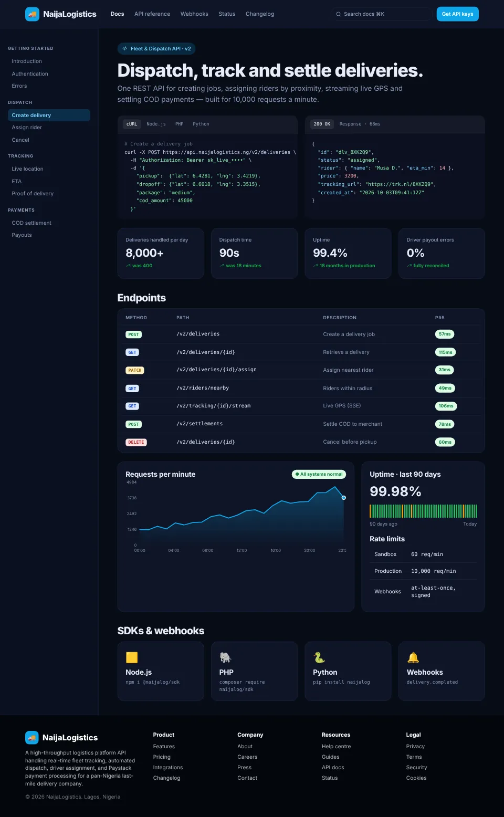This screenshot has height=817, width=504.
Task: Switch to the Python code tab
Action: pyautogui.click(x=201, y=124)
